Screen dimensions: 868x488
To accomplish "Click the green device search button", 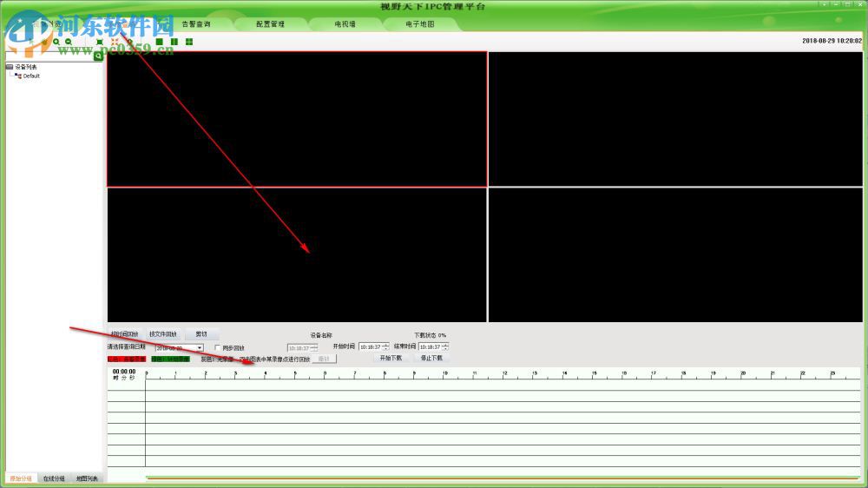I will (x=99, y=56).
